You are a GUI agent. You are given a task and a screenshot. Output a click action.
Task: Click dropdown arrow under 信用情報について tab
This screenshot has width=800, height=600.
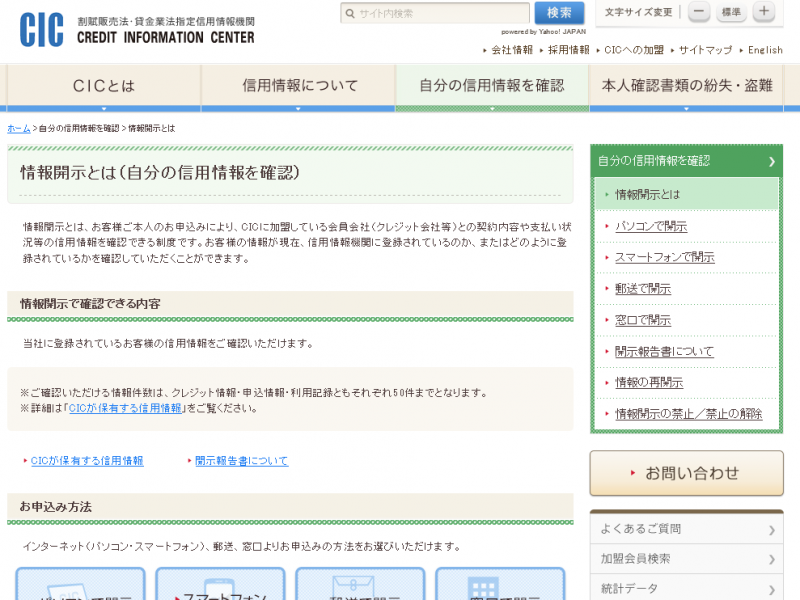coord(298,109)
